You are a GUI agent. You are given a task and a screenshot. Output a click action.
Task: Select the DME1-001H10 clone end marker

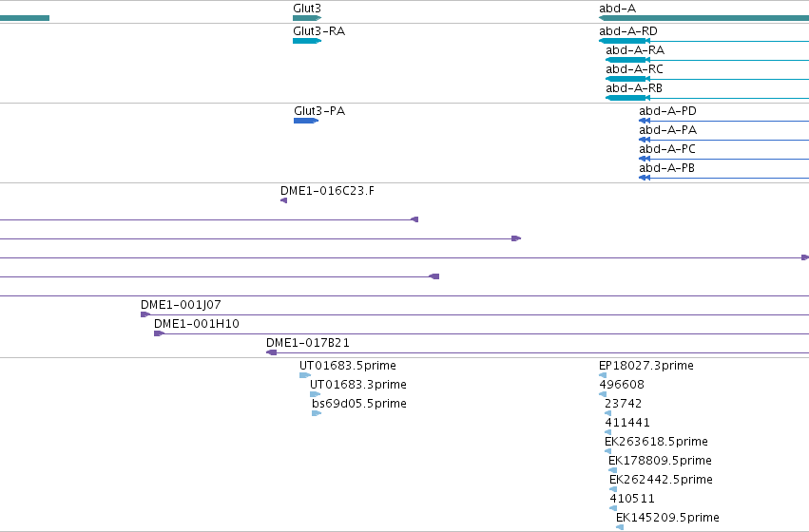159,333
